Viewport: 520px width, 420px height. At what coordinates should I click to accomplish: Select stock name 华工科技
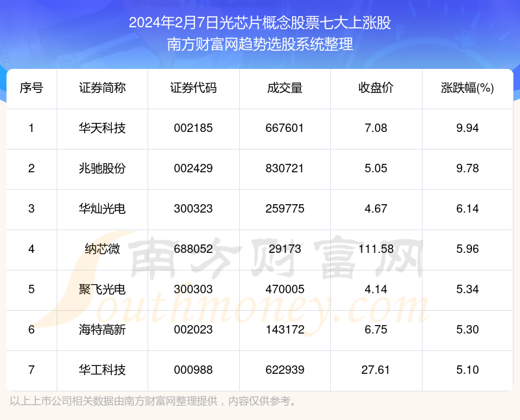point(102,370)
